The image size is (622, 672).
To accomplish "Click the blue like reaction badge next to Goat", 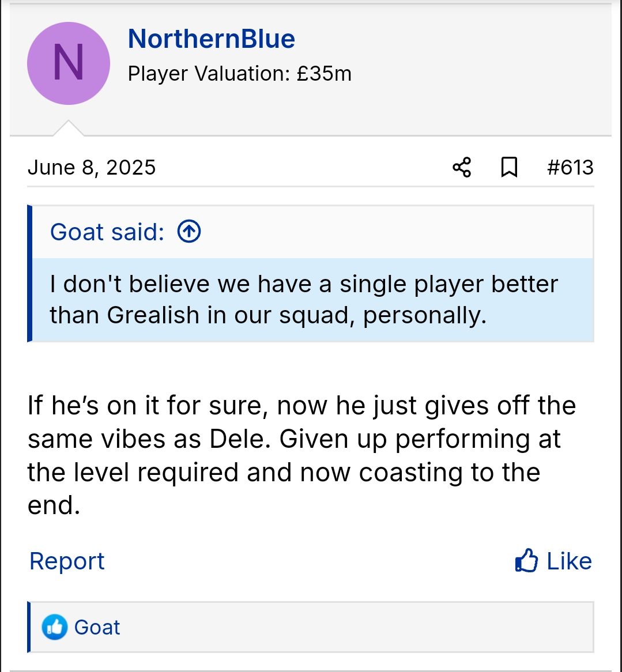I will (55, 627).
